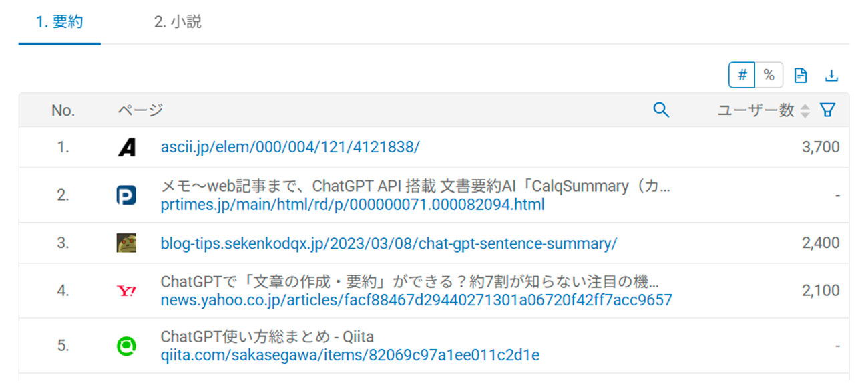Click the ページ column header
The width and height of the screenshot is (868, 383).
click(140, 110)
